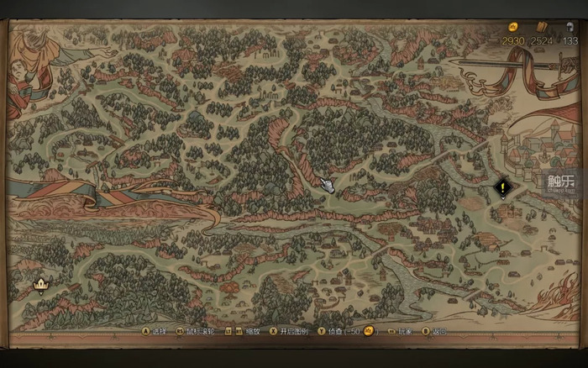Click the 选择 prompt label
Viewport: 588px width, 368px height.
pos(160,331)
